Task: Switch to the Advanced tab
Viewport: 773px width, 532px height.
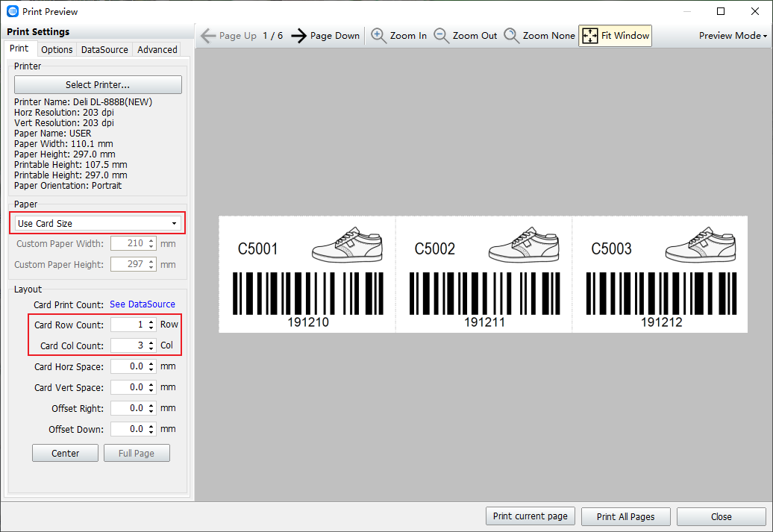Action: [157, 50]
